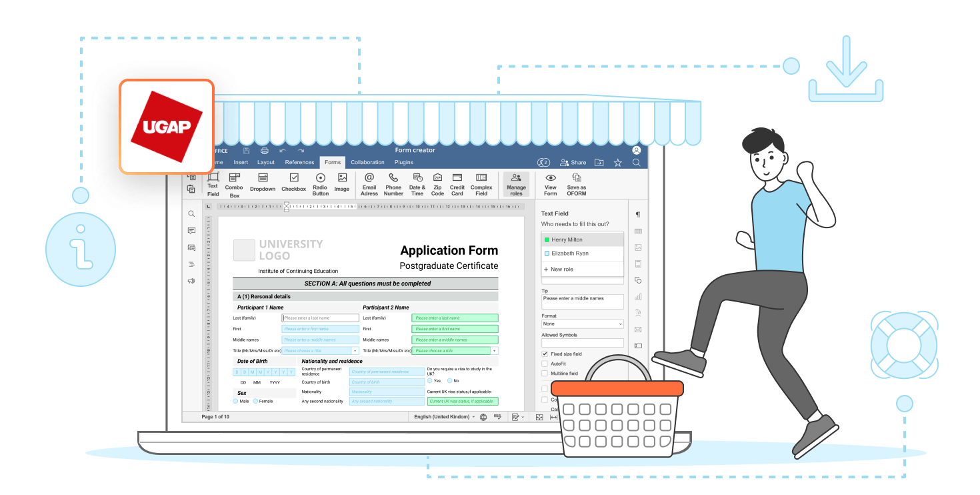The width and height of the screenshot is (980, 495).
Task: Select the Male radio button
Action: click(235, 401)
